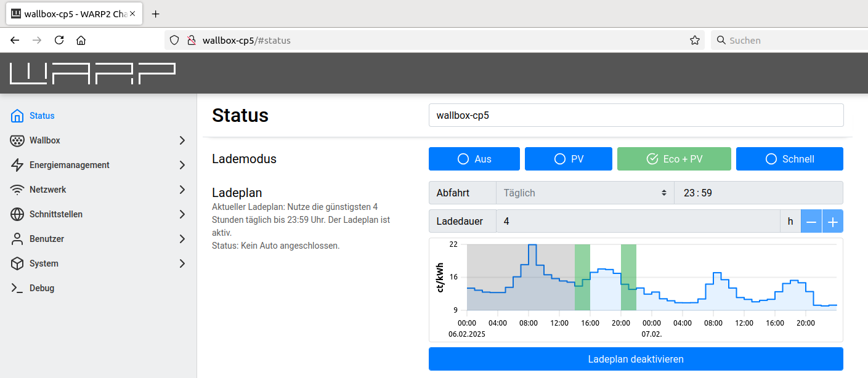Click the Netzwerk wifi icon
868x378 pixels.
(17, 190)
